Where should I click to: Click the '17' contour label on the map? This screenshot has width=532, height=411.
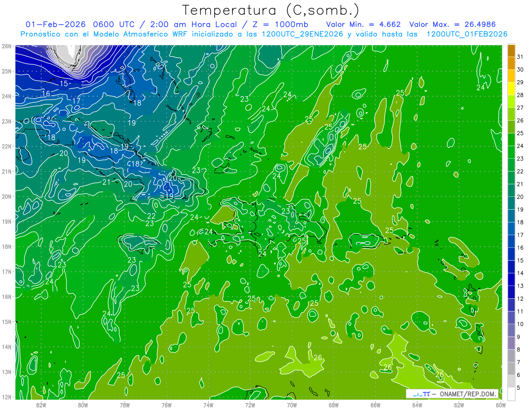pyautogui.click(x=76, y=101)
